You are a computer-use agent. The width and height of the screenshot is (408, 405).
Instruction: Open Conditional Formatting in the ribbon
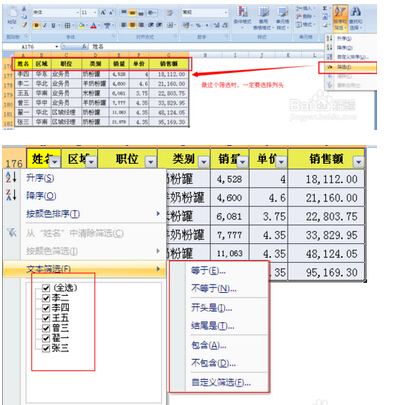[242, 17]
